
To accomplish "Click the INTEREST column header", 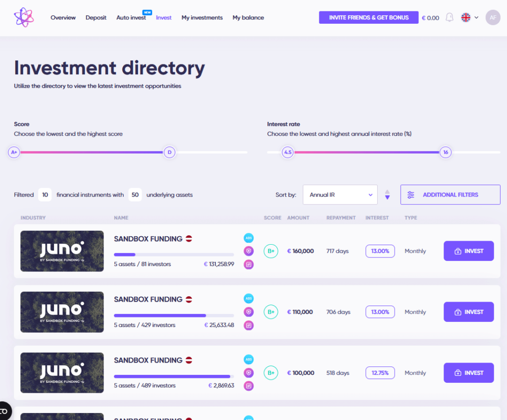I will click(x=377, y=218).
